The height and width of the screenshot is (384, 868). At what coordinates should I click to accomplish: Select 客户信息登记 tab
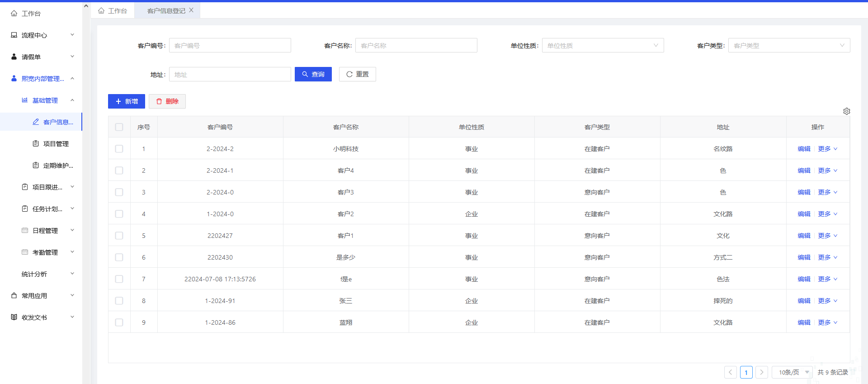(x=166, y=10)
